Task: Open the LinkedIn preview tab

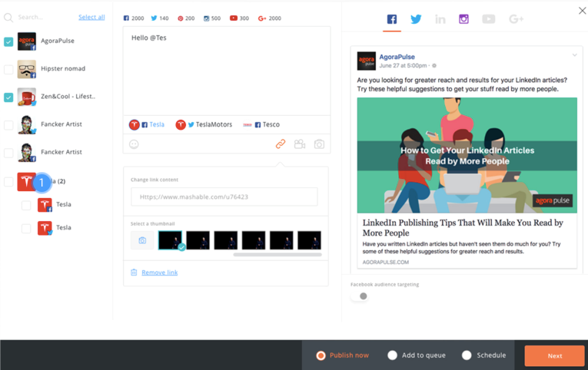Action: [440, 19]
